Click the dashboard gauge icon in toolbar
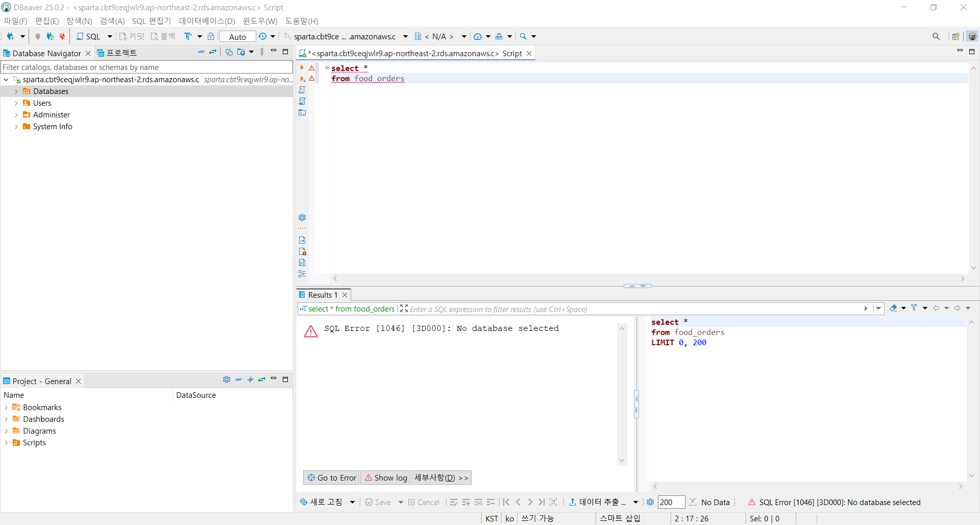 coord(478,36)
